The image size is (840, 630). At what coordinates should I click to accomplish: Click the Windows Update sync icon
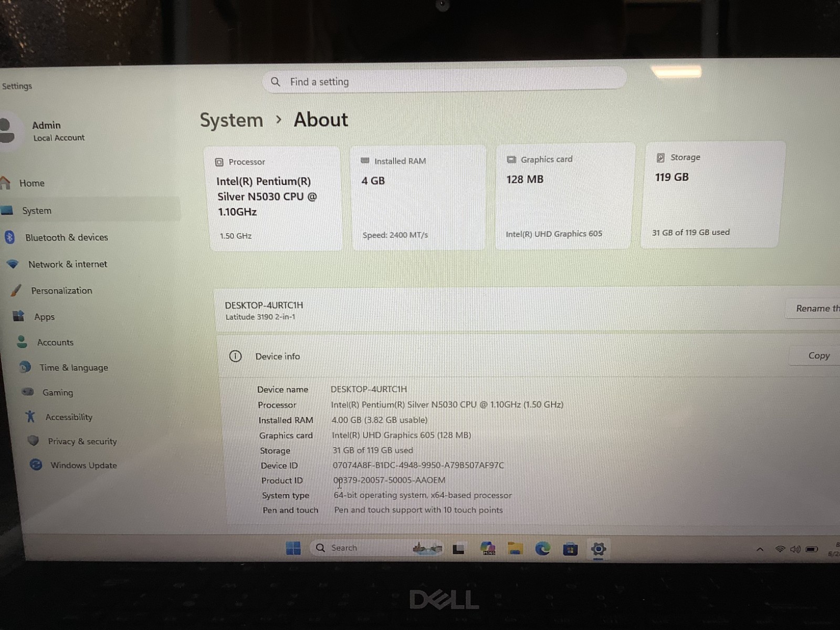[36, 465]
